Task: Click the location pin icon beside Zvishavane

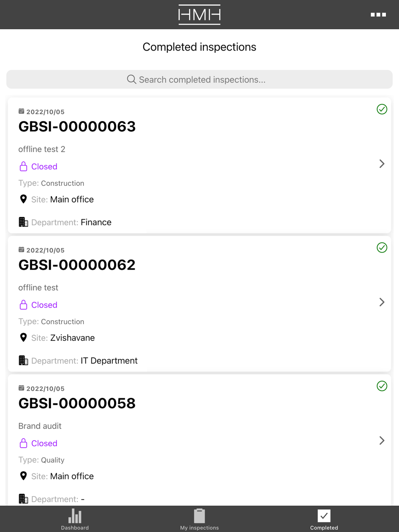Action: [x=24, y=337]
